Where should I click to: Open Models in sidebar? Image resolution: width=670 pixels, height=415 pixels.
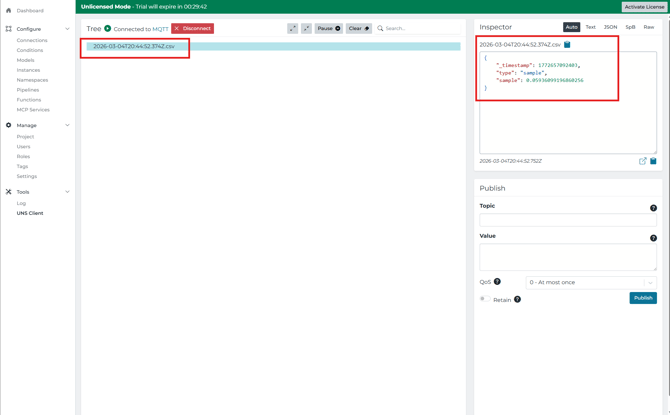coord(26,60)
